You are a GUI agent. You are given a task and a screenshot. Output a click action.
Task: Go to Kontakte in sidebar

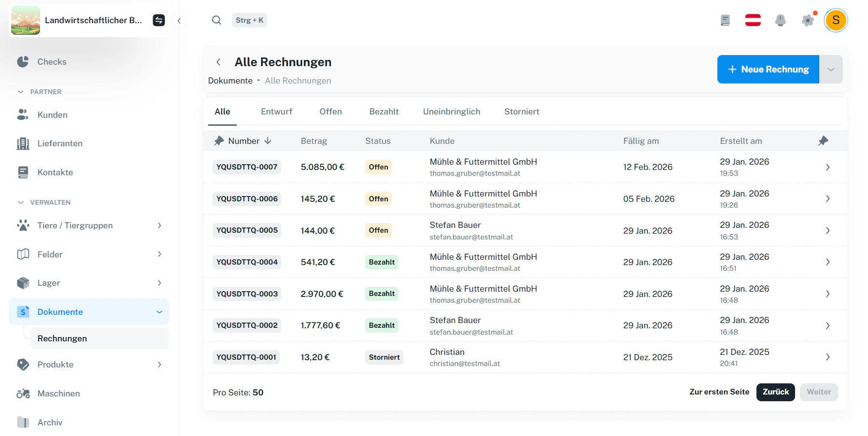(89, 172)
